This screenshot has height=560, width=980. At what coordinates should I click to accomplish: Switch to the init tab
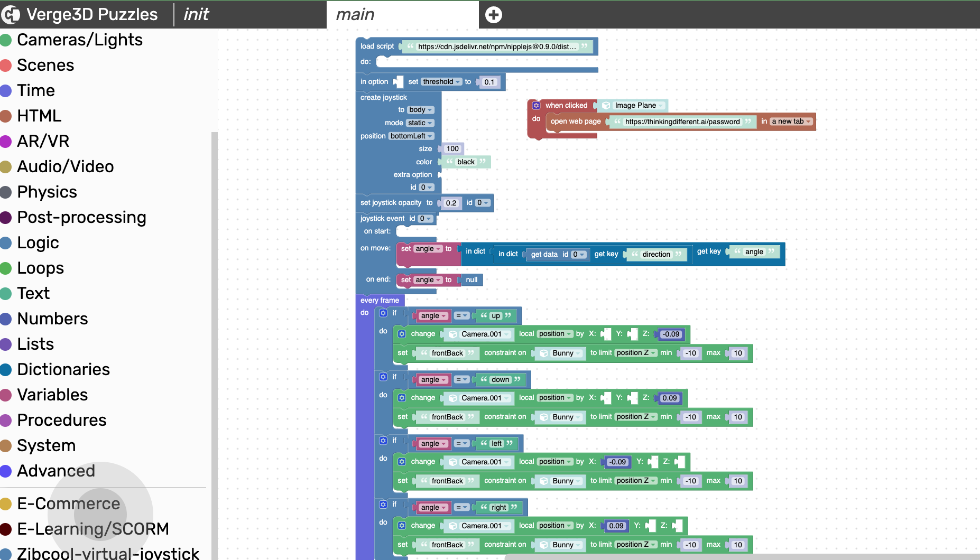pyautogui.click(x=196, y=14)
